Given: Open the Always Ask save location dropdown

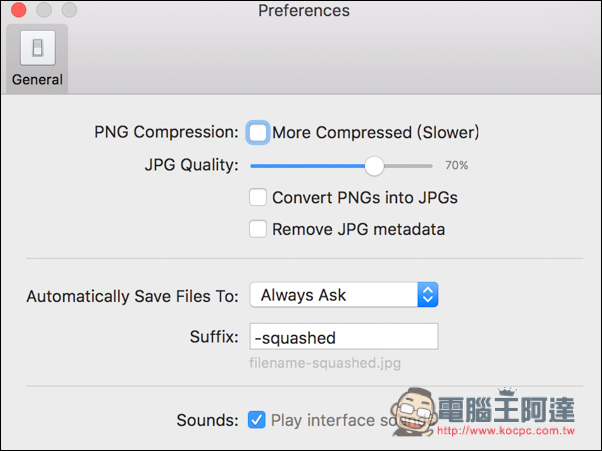Looking at the screenshot, I should 344,295.
